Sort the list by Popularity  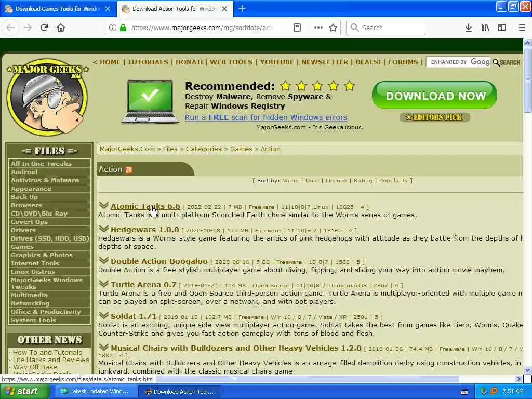[x=393, y=180]
